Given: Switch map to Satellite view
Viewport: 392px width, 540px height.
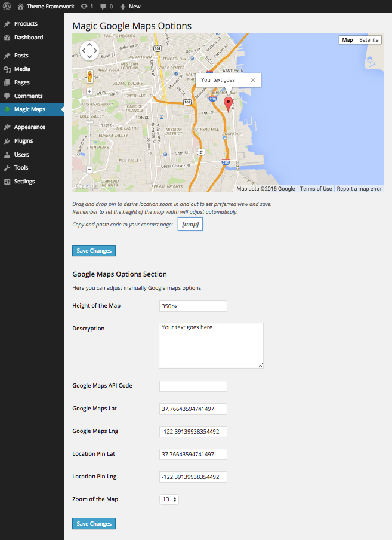Looking at the screenshot, I should pos(369,40).
